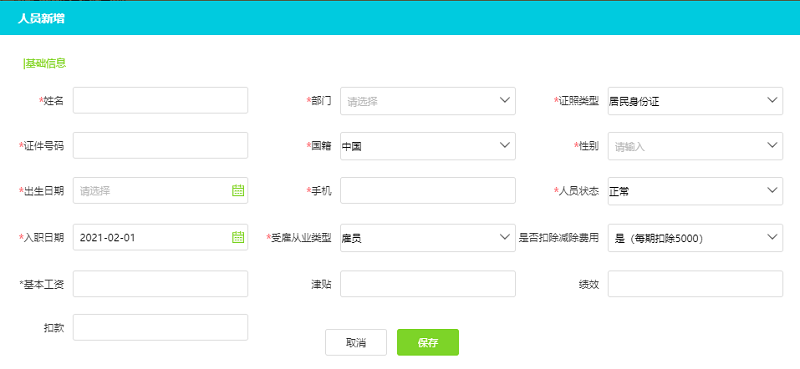Focus the 扣款 input field

click(160, 327)
